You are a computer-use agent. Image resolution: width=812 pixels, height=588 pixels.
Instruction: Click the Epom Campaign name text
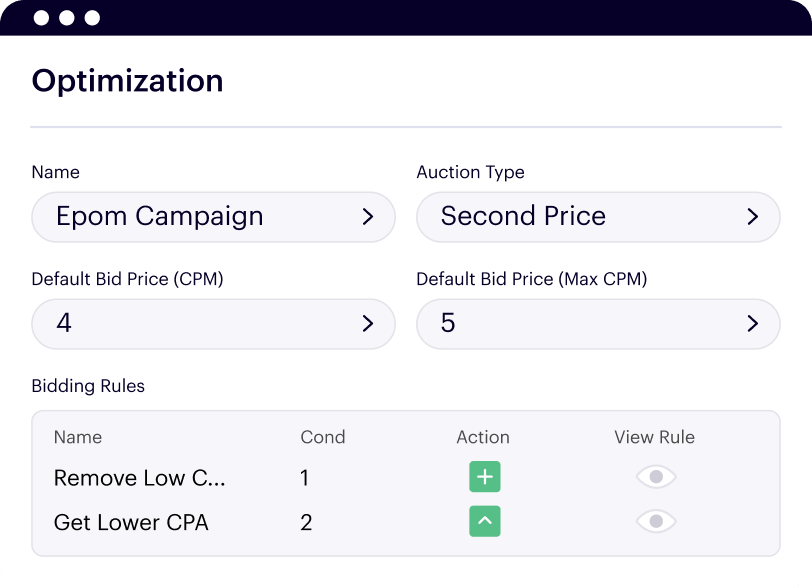coord(160,217)
